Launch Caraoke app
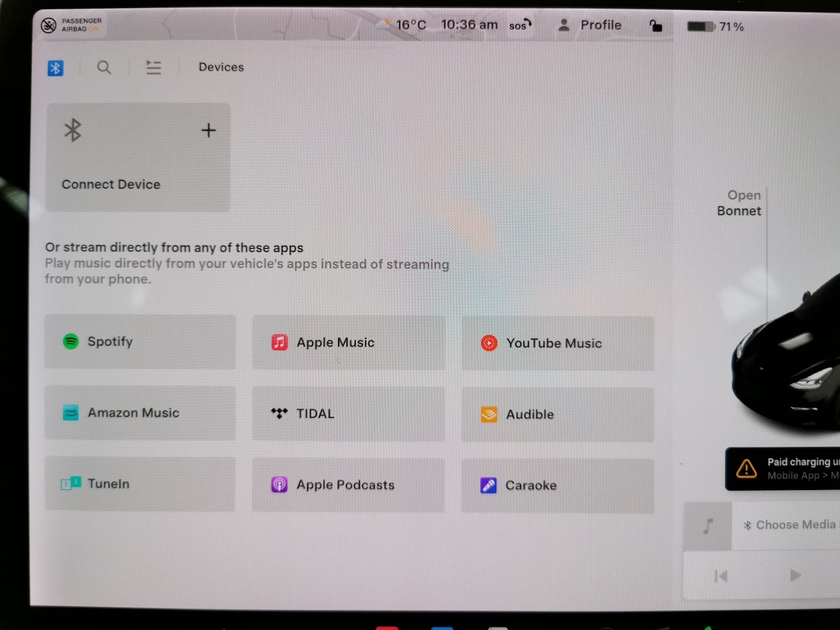840x630 pixels. pos(557,486)
